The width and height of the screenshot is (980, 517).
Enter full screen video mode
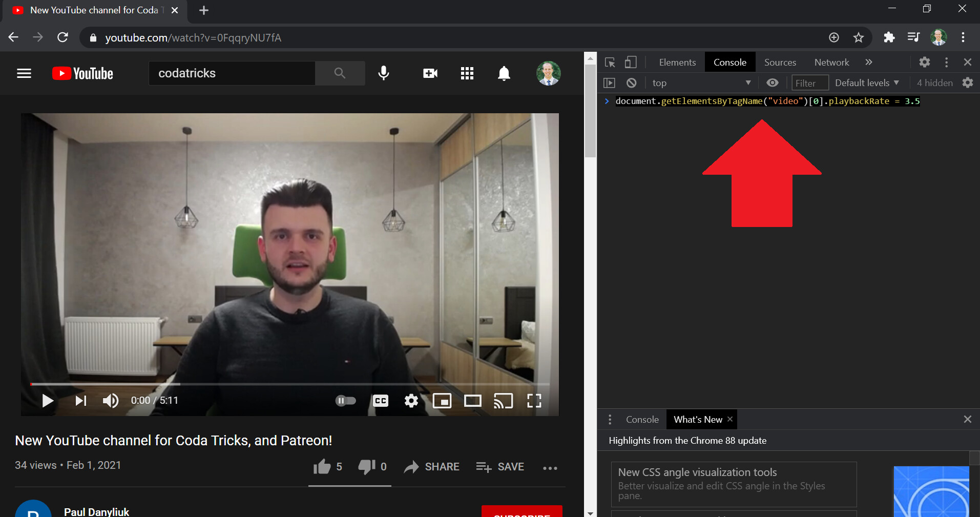tap(534, 400)
